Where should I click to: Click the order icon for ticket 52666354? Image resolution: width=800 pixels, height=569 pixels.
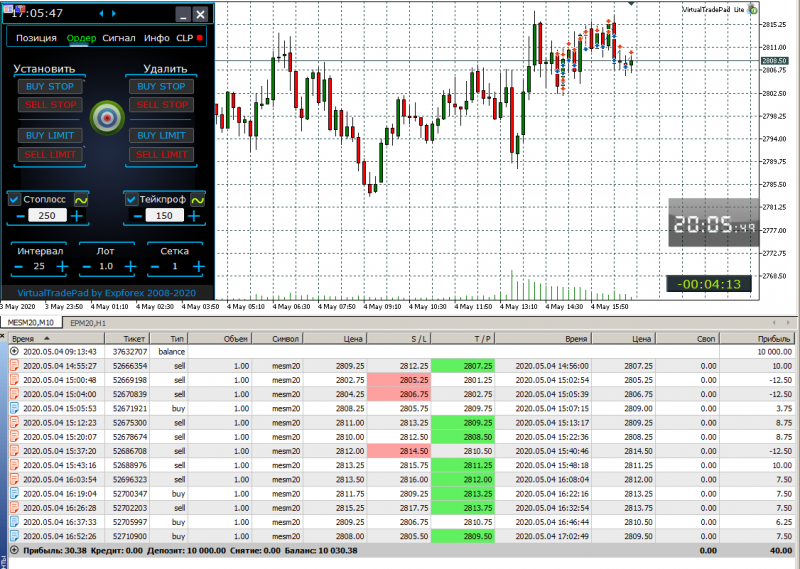pyautogui.click(x=14, y=366)
